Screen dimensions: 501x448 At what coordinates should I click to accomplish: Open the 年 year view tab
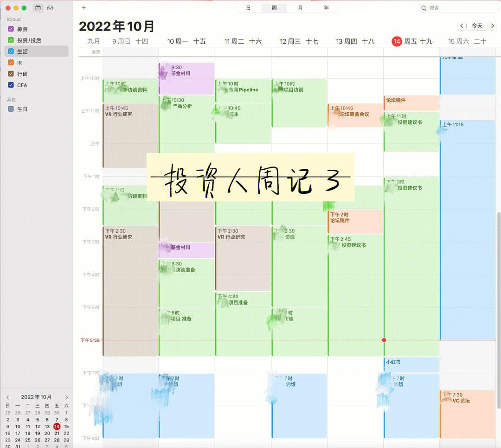point(326,8)
